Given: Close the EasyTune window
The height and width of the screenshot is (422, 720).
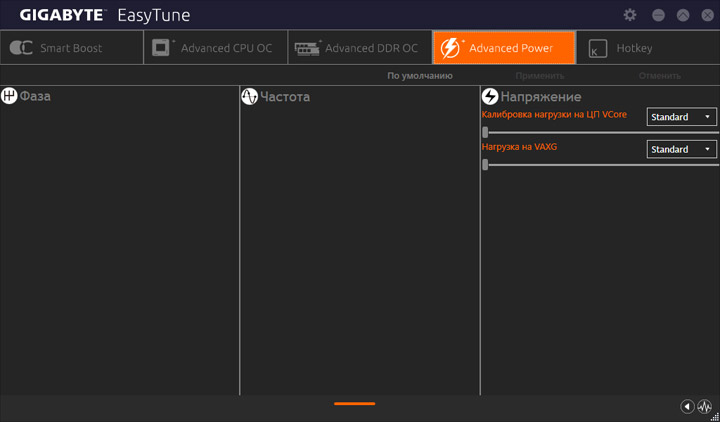Looking at the screenshot, I should [x=708, y=15].
